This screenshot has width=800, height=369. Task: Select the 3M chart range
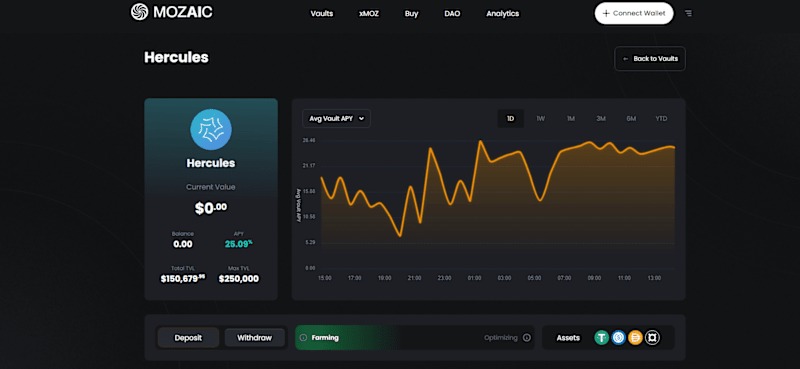[x=601, y=119]
